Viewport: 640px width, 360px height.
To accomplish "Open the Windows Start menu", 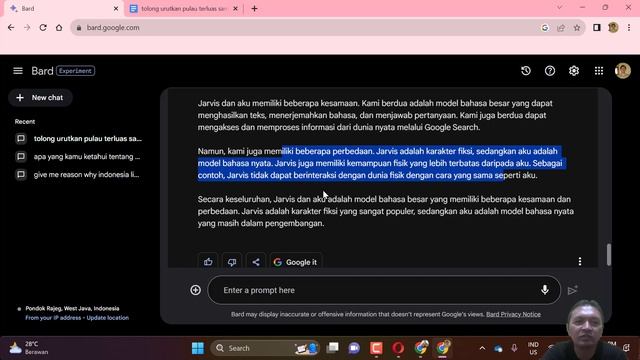I will click(x=198, y=348).
